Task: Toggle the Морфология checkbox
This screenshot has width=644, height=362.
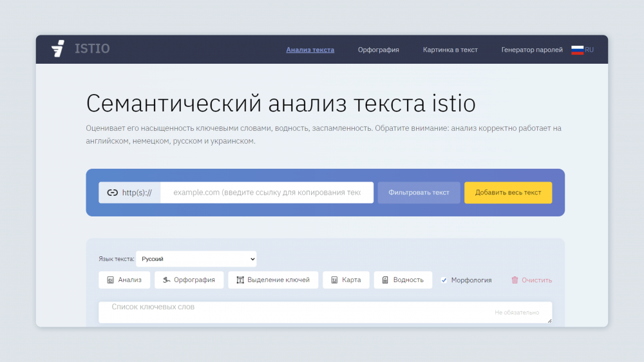Action: click(444, 280)
